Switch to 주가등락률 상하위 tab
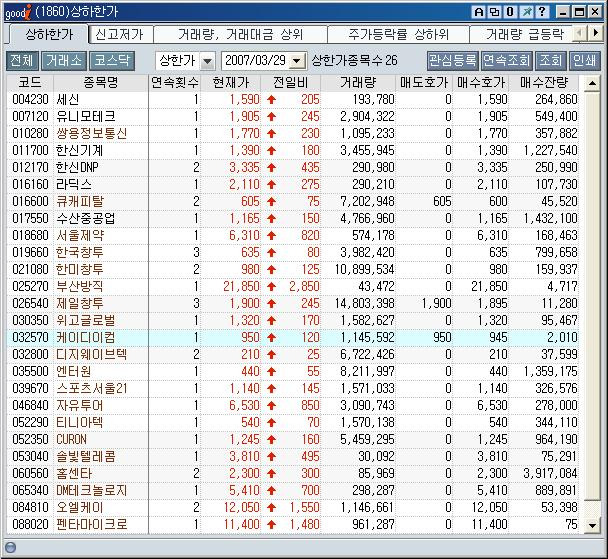 398,35
